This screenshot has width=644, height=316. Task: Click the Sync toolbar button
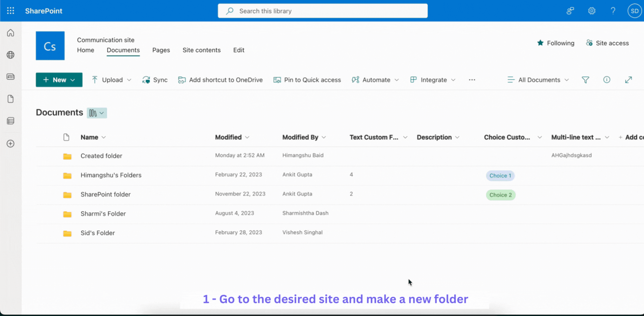point(155,80)
